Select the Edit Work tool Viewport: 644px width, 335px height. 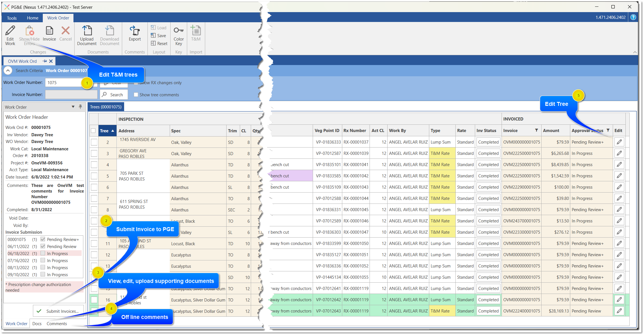[10, 35]
